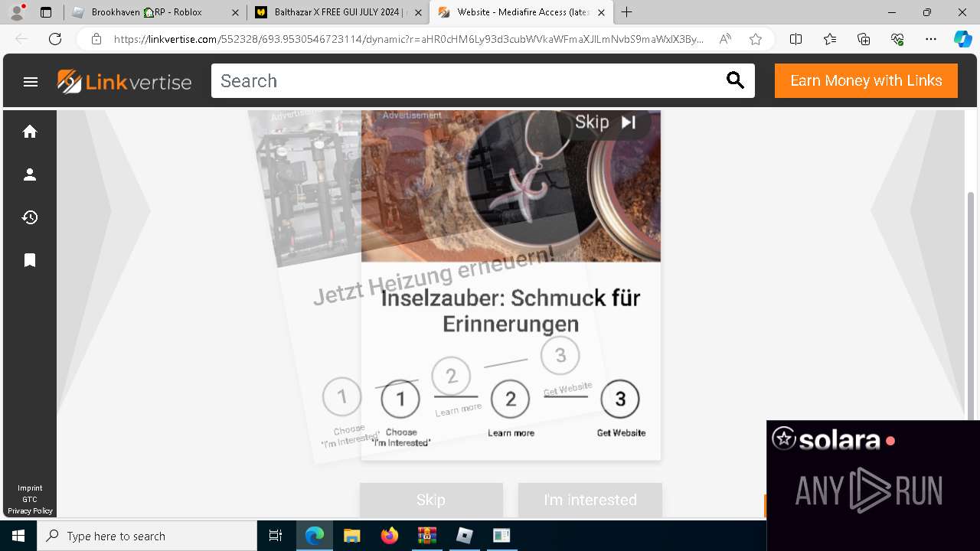Open Edge Settings and more menu
The width and height of the screenshot is (980, 551).
coord(931,39)
